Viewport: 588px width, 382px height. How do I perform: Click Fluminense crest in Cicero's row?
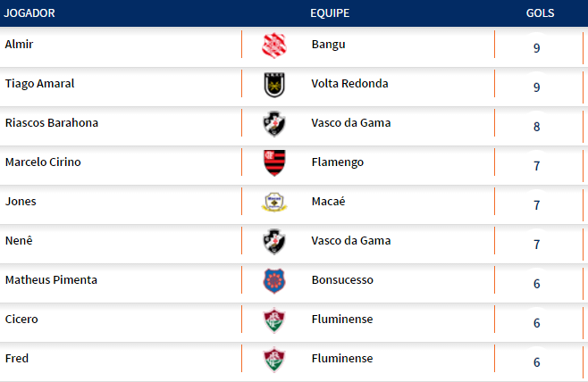(273, 320)
